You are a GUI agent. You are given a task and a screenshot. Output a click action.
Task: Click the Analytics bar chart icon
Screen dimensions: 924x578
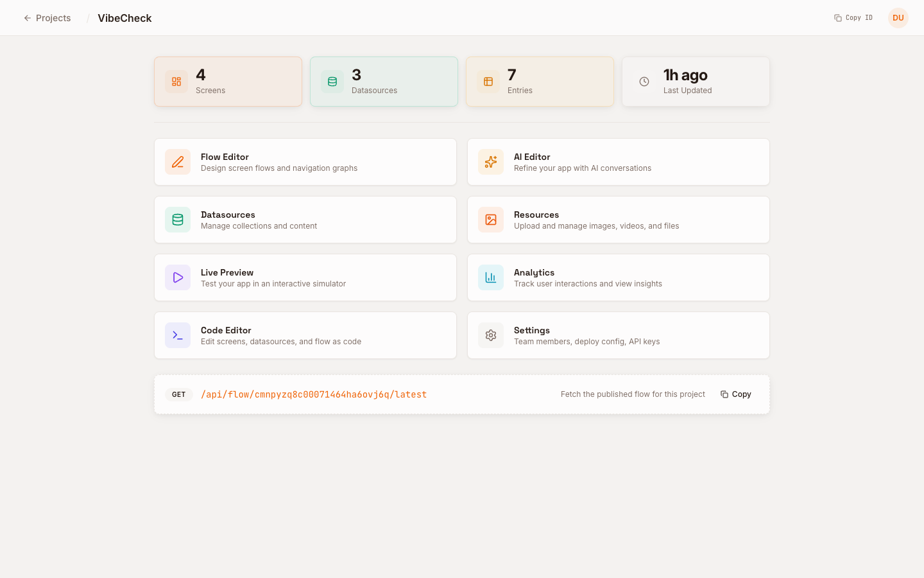tap(491, 277)
